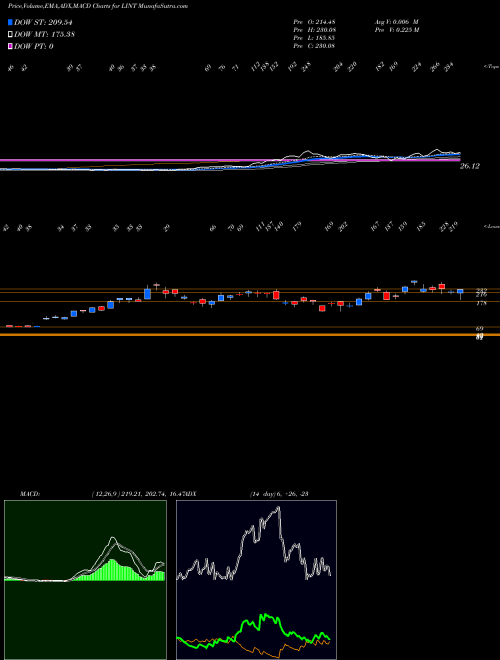The width and height of the screenshot is (500, 660).
Task: Click the 228 label in the lower row
Action: [x=444, y=227]
